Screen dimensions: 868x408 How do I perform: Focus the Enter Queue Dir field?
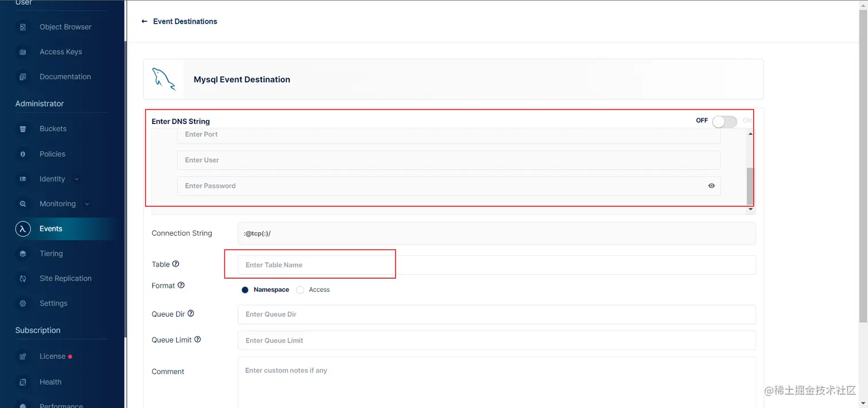[x=497, y=314]
